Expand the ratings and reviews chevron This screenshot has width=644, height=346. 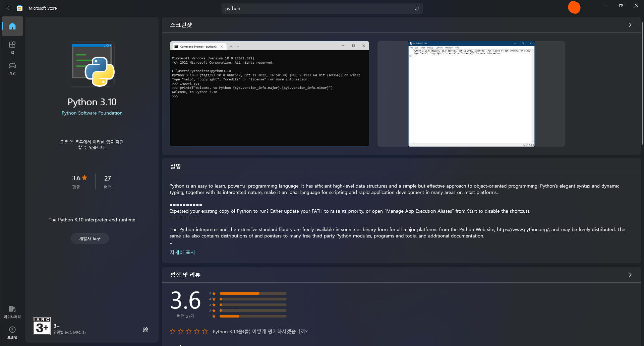point(630,275)
